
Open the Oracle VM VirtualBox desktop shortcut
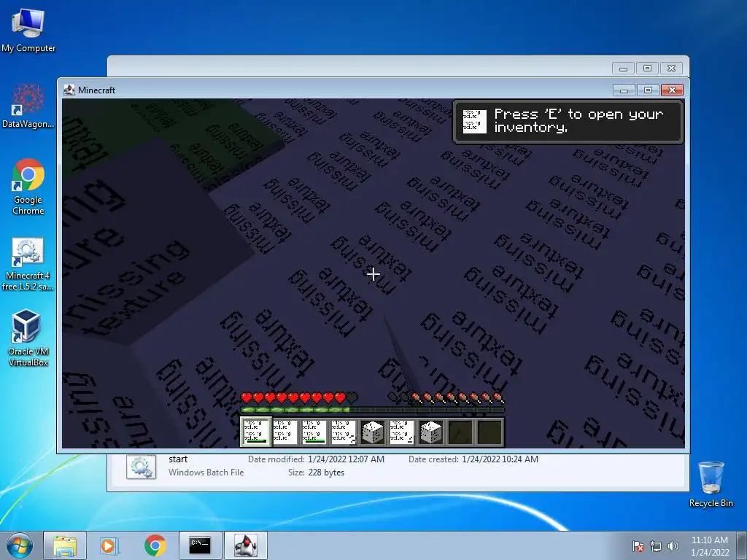pos(28,338)
